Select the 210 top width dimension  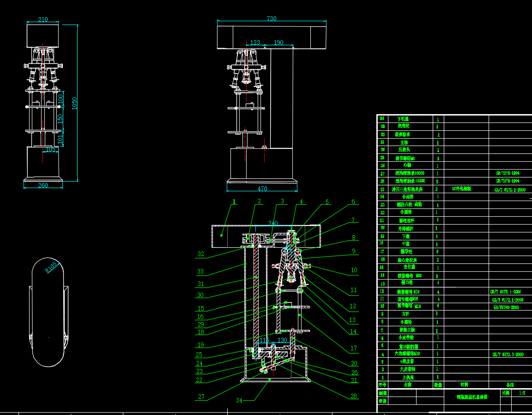pyautogui.click(x=42, y=19)
